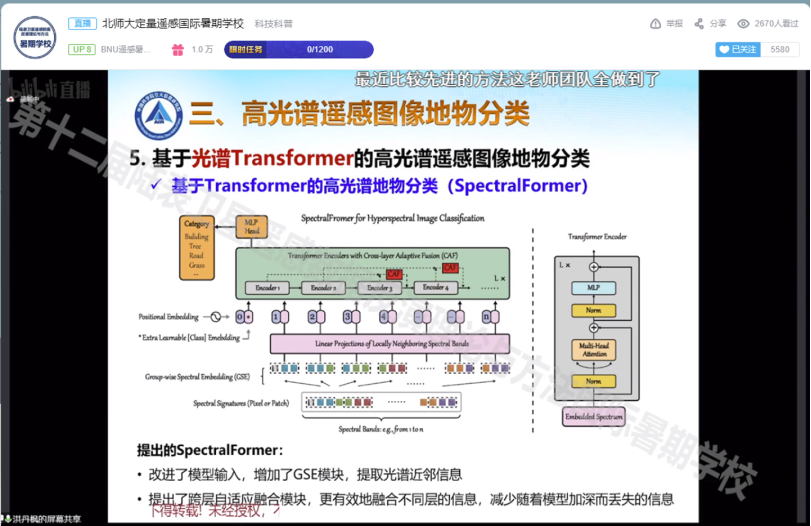Click the pink gift icon

(177, 49)
